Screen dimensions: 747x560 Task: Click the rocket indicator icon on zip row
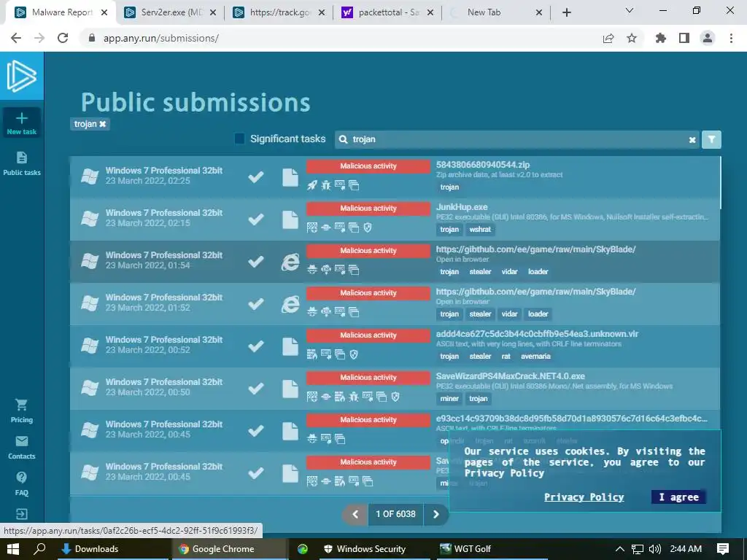pos(312,185)
